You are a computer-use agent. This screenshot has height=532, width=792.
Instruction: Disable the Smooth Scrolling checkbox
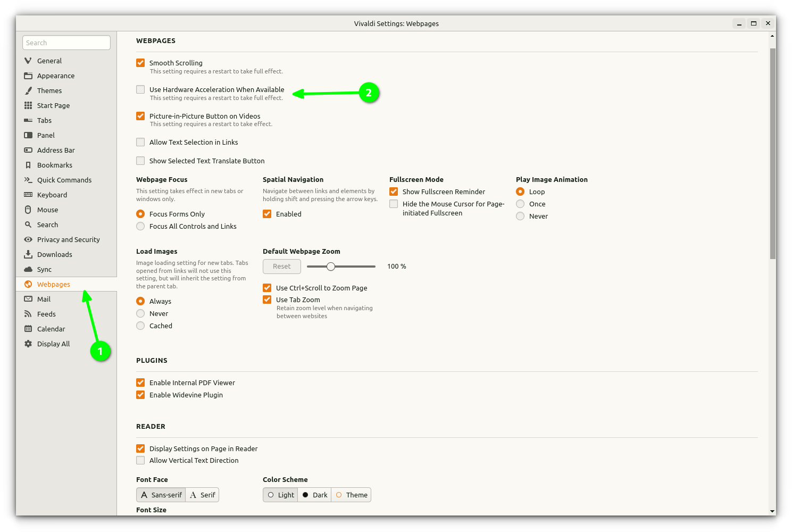pyautogui.click(x=140, y=63)
